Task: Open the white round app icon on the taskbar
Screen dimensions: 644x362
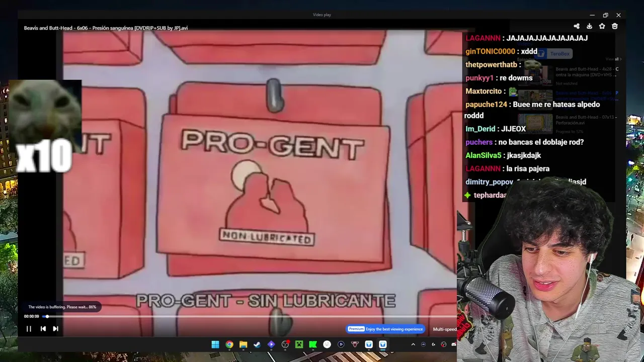Action: [327, 344]
